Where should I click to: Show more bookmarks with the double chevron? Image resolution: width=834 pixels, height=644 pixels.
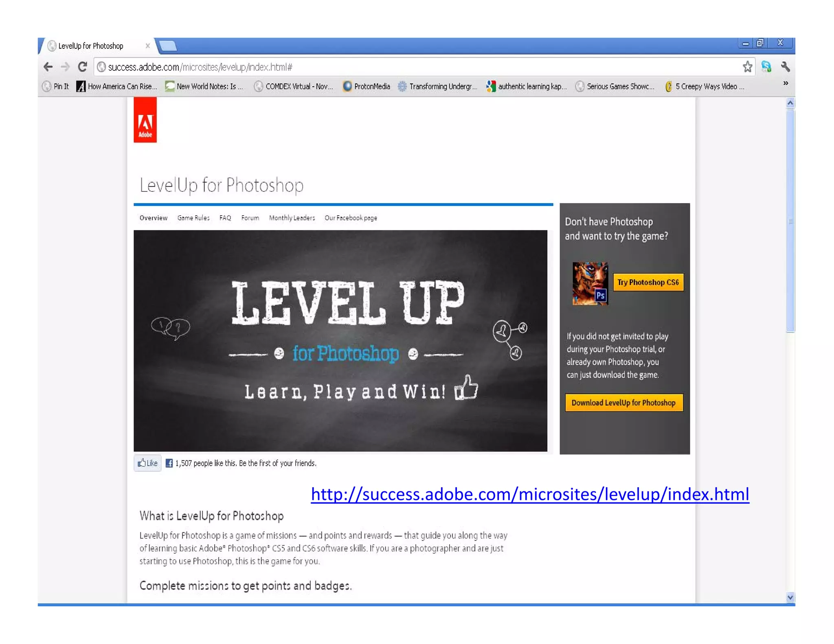(786, 83)
